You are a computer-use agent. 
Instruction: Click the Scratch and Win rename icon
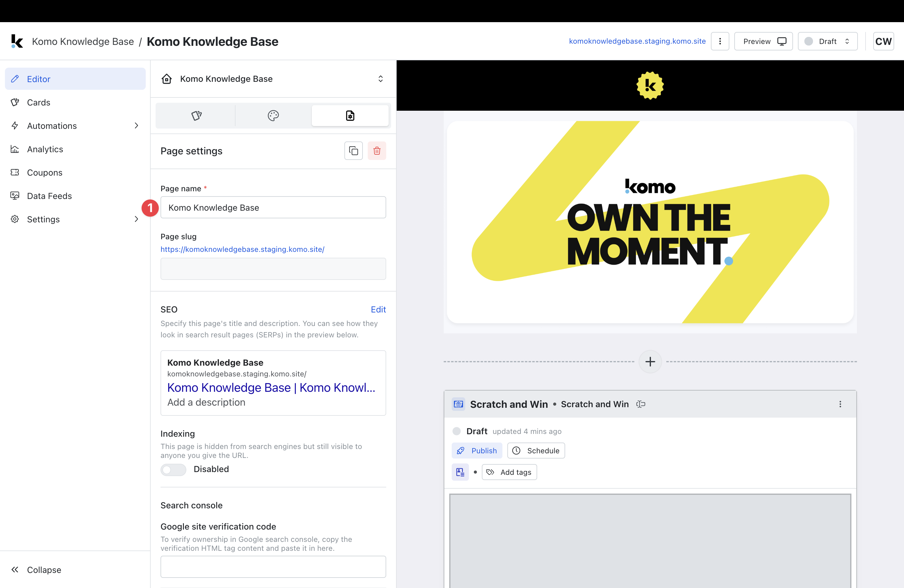[x=641, y=404]
